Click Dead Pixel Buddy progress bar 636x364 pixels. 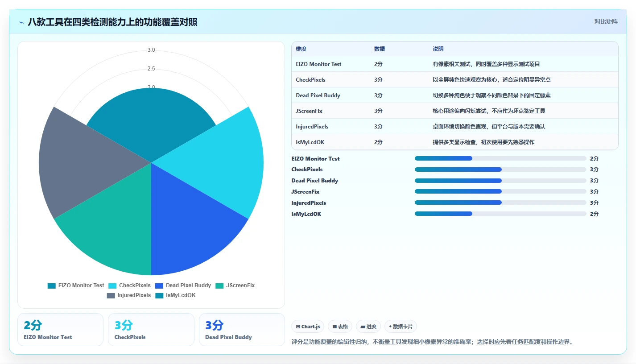[x=500, y=181]
